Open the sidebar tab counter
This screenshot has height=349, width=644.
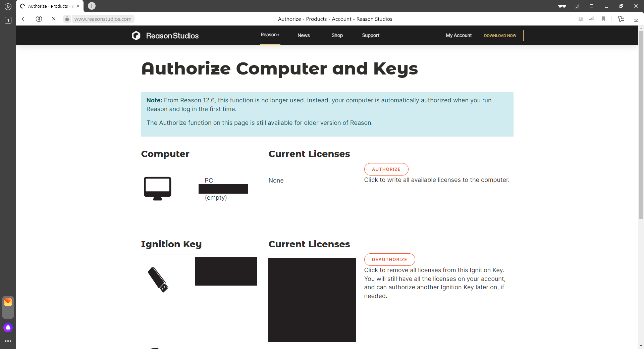pyautogui.click(x=8, y=20)
